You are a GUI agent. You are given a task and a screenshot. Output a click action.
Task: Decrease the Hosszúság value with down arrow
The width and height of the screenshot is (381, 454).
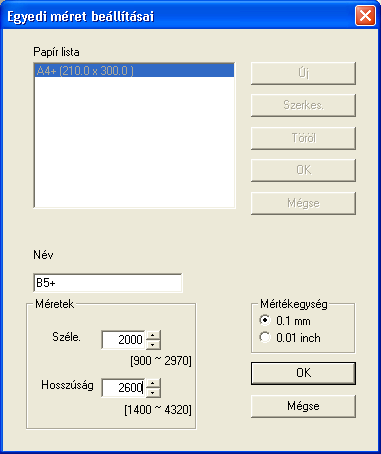[153, 392]
